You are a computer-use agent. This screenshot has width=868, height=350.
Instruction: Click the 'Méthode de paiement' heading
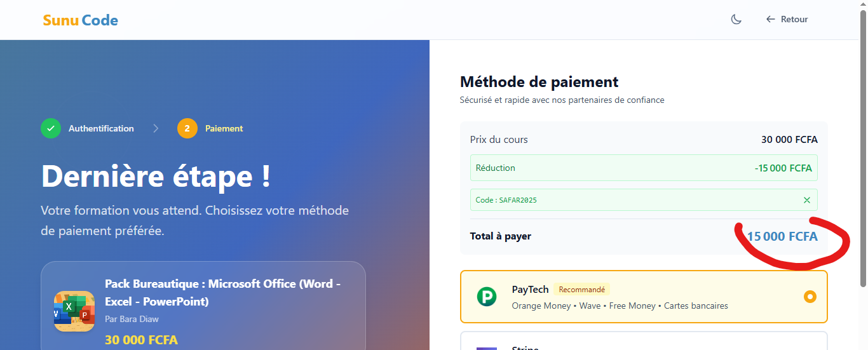pyautogui.click(x=539, y=82)
